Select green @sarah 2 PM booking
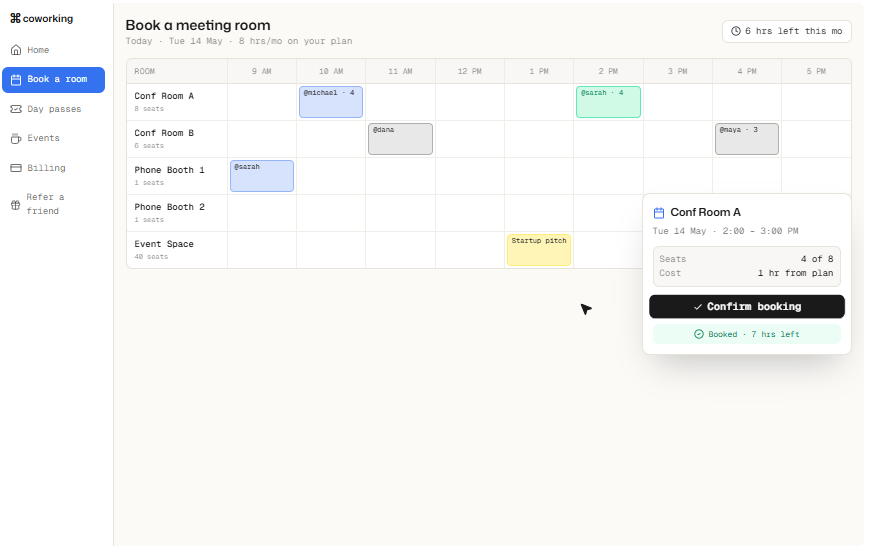Viewport: 870px width, 553px height. tap(608, 102)
